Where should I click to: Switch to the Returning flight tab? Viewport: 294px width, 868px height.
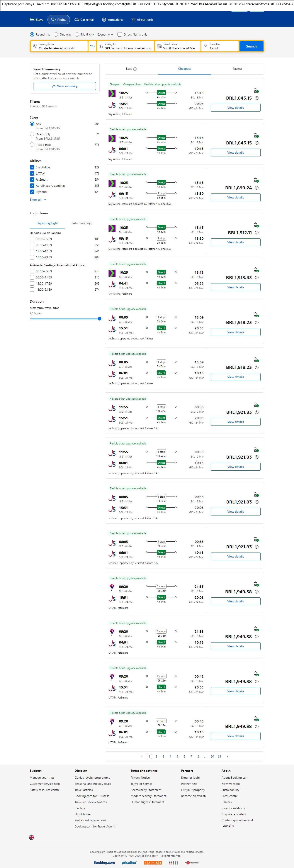tap(82, 223)
